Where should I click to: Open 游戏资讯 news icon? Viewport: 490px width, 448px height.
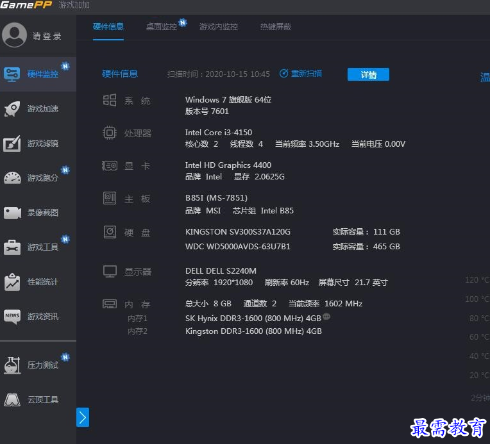point(12,317)
